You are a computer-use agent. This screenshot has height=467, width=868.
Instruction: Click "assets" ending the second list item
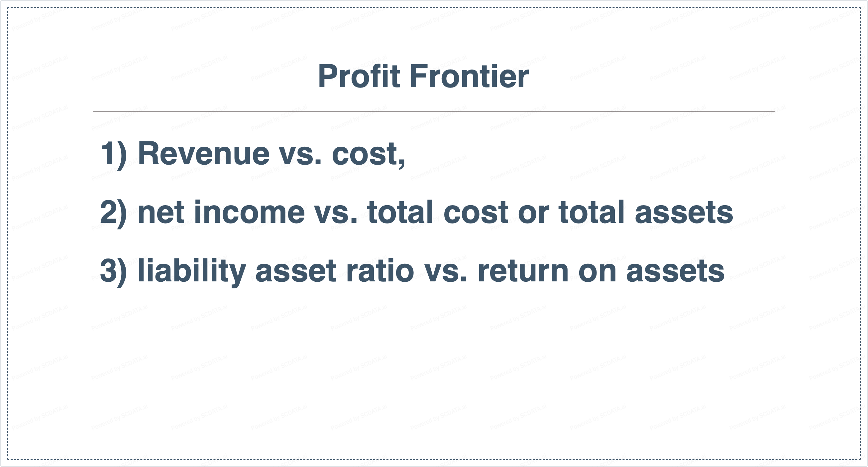(683, 213)
